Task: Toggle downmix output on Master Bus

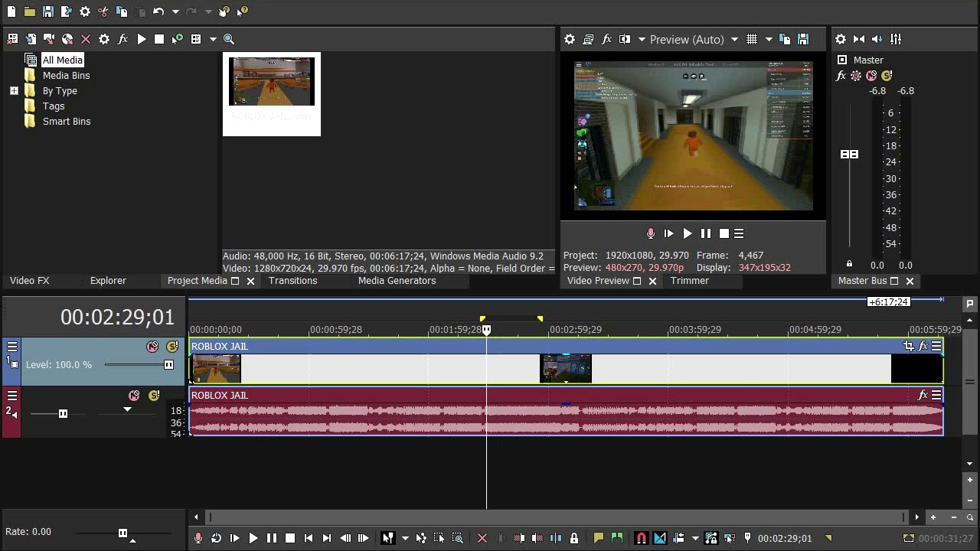Action: pos(858,39)
